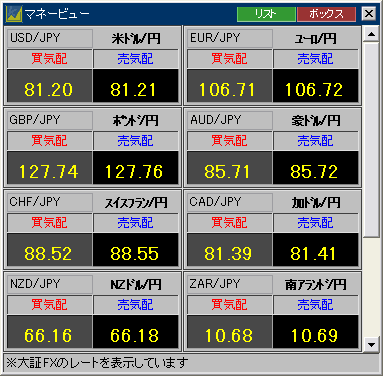The width and height of the screenshot is (383, 376).
Task: Click the スイスフラン/円 currency name
Action: (x=136, y=203)
